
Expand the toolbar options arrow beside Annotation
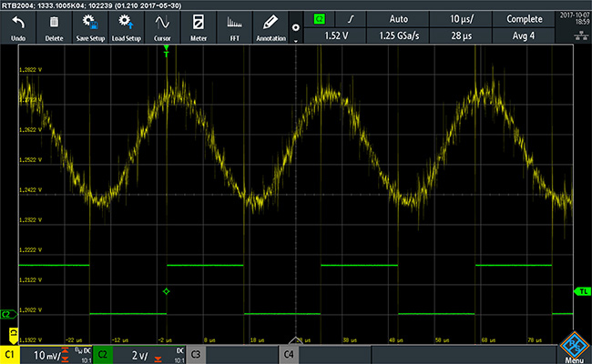(295, 27)
